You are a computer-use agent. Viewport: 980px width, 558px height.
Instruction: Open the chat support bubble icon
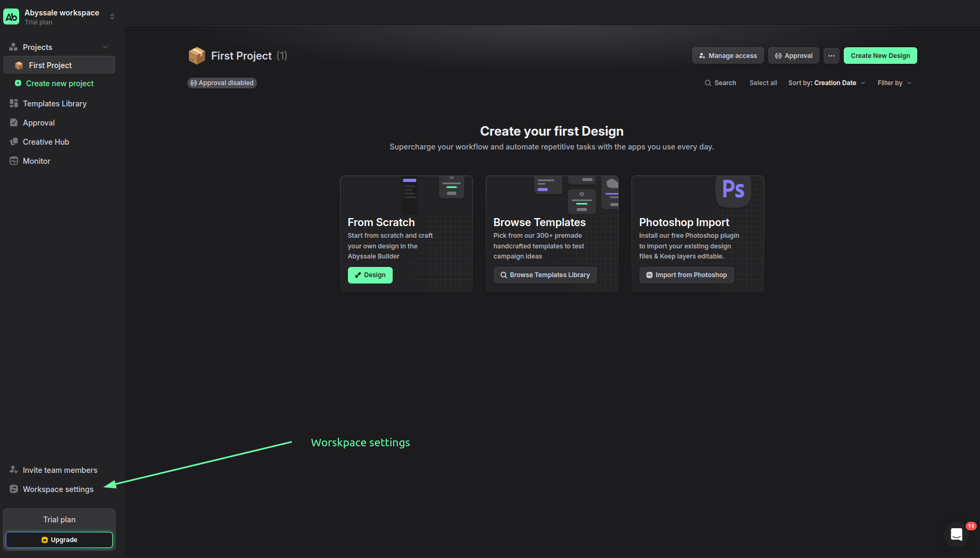(x=957, y=534)
